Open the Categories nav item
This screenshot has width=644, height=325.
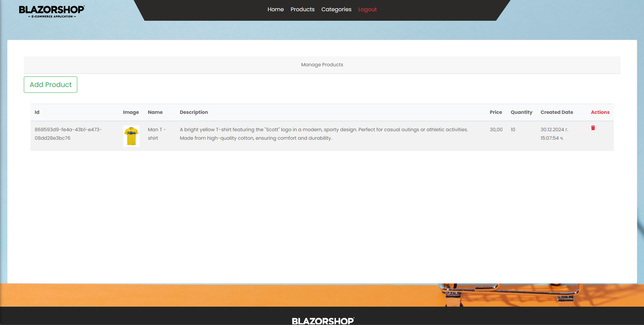[x=336, y=9]
